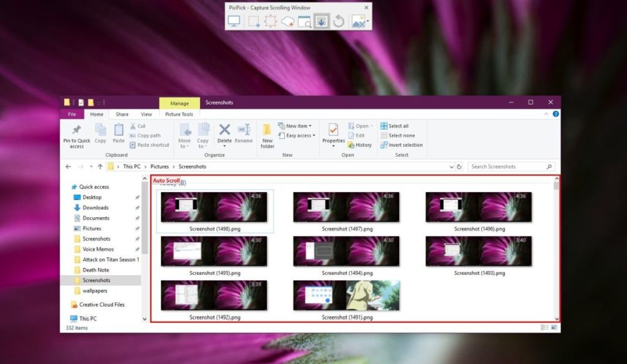Select the Full Screen capture tool in PicPick
627x364 pixels.
[235, 20]
